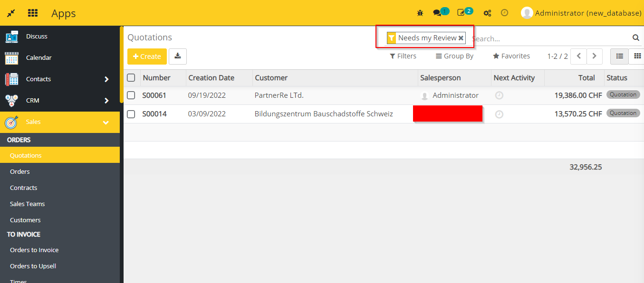Switch to kanban view icon
This screenshot has width=644, height=283.
(x=637, y=56)
